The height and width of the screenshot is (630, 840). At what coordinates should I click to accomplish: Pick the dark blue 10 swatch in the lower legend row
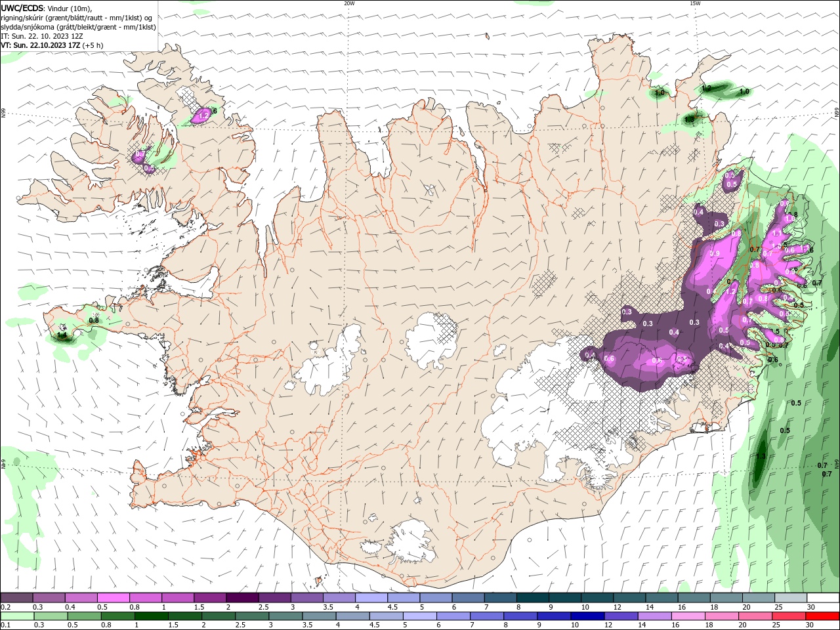(587, 616)
